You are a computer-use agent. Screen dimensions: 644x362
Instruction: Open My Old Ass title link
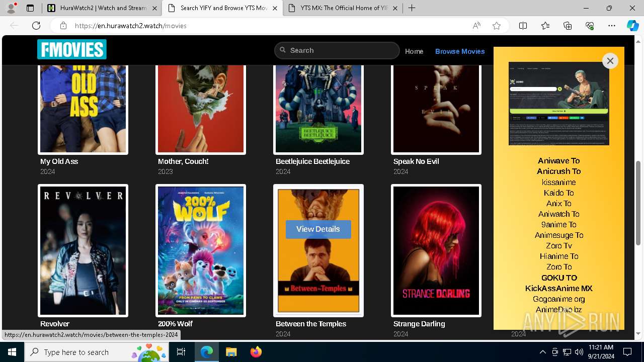(x=59, y=161)
